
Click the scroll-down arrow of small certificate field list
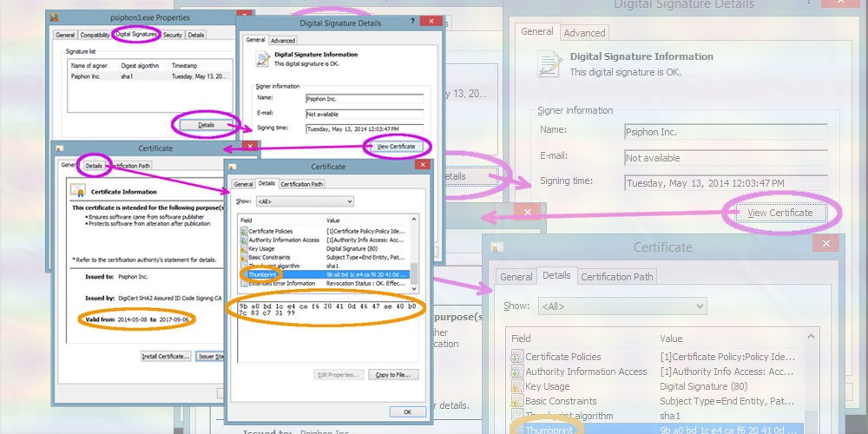coord(414,288)
